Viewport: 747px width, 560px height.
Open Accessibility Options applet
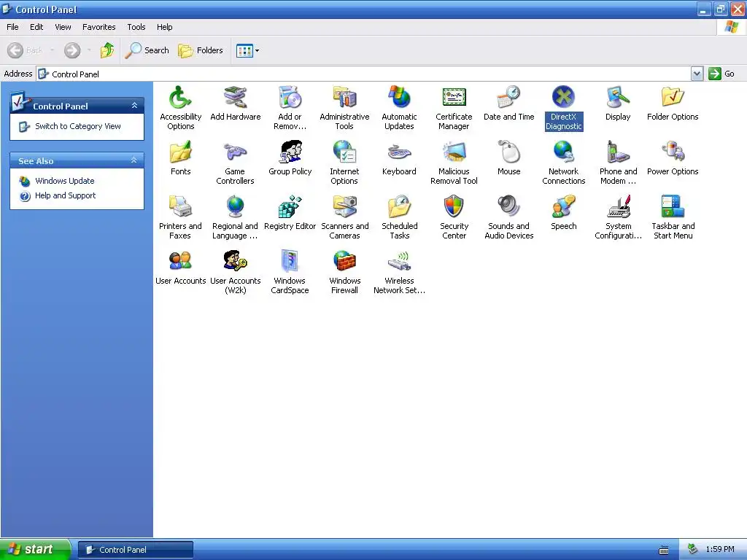pyautogui.click(x=180, y=98)
